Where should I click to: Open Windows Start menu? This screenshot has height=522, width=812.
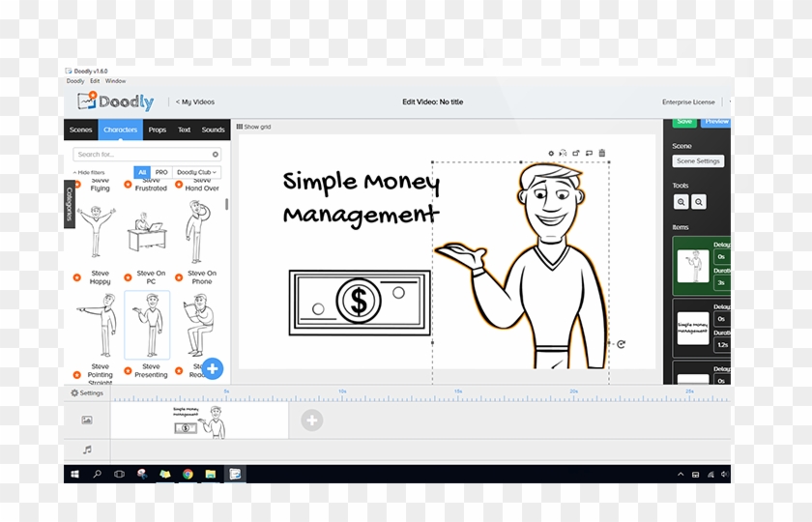[74, 474]
